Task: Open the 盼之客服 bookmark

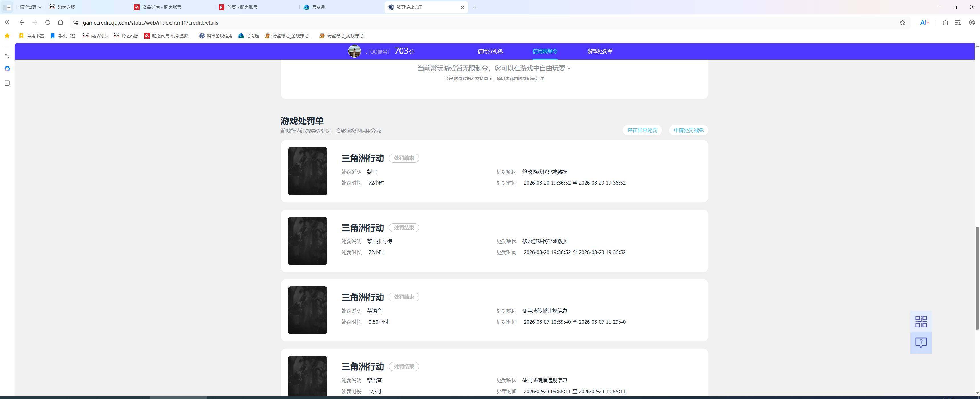Action: pos(126,36)
